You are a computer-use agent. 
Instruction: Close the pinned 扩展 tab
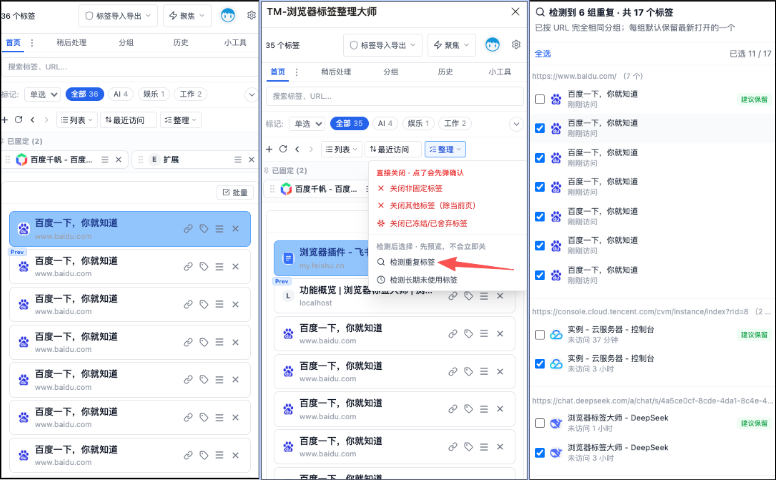tap(251, 159)
